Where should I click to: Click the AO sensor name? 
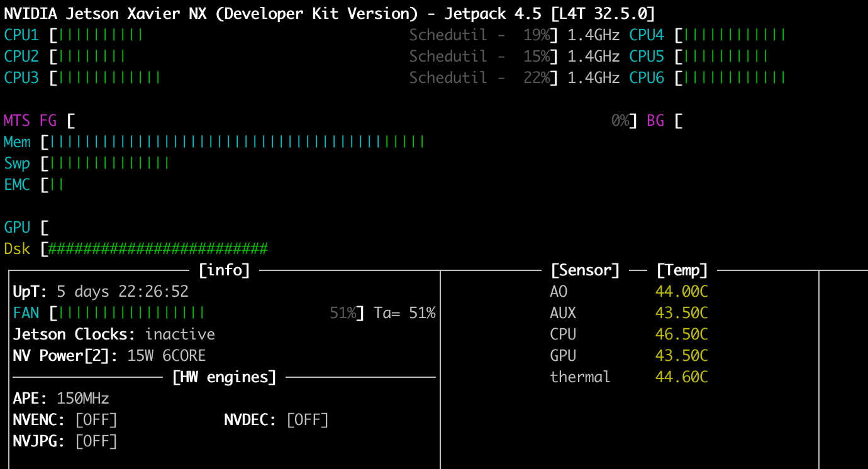click(559, 292)
